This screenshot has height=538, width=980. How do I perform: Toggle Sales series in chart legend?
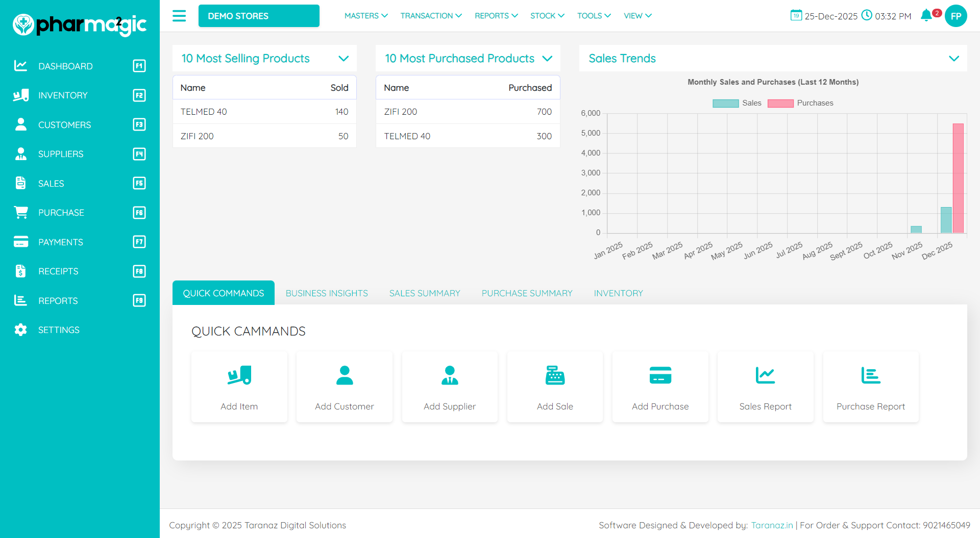[x=737, y=103]
